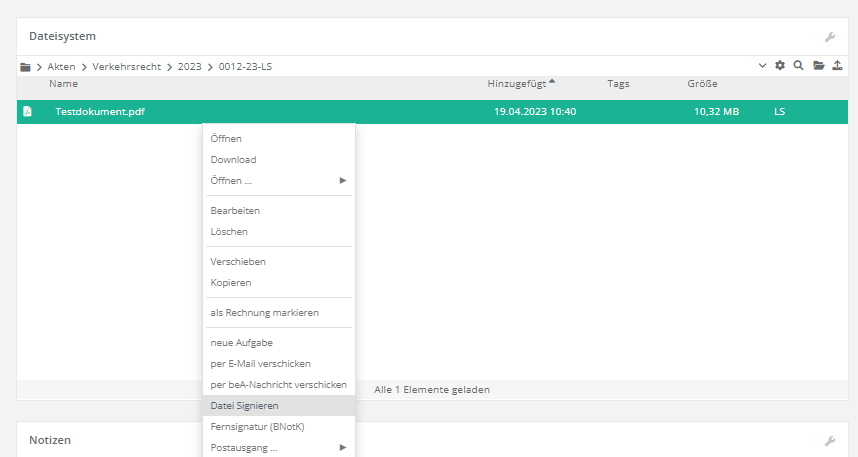Click 'Fernsignatur (BNotK)' menu entry

coord(257,427)
